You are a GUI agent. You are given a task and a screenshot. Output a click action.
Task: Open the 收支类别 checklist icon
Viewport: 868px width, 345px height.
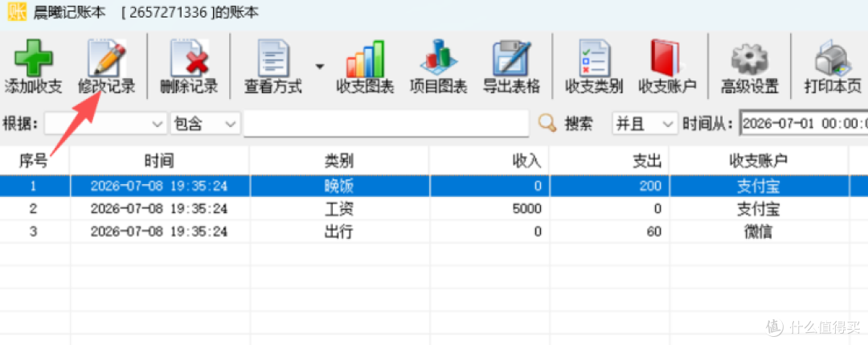[594, 58]
